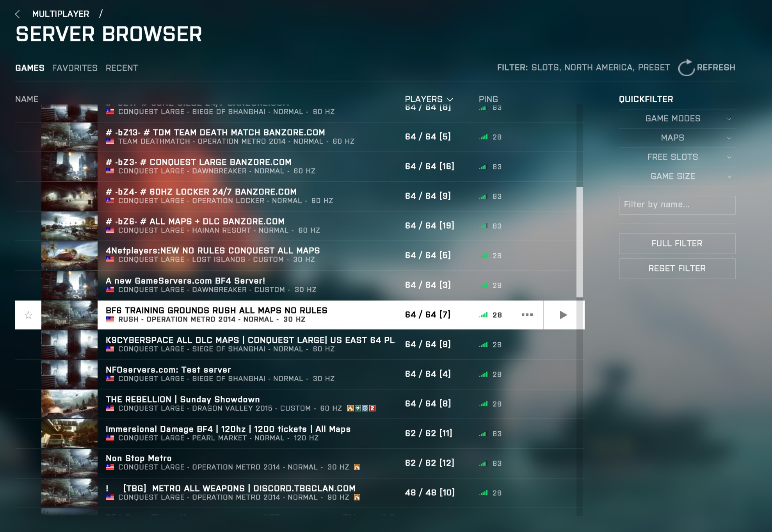Open the three-dot options for BF6 Training Grounds

tap(527, 315)
